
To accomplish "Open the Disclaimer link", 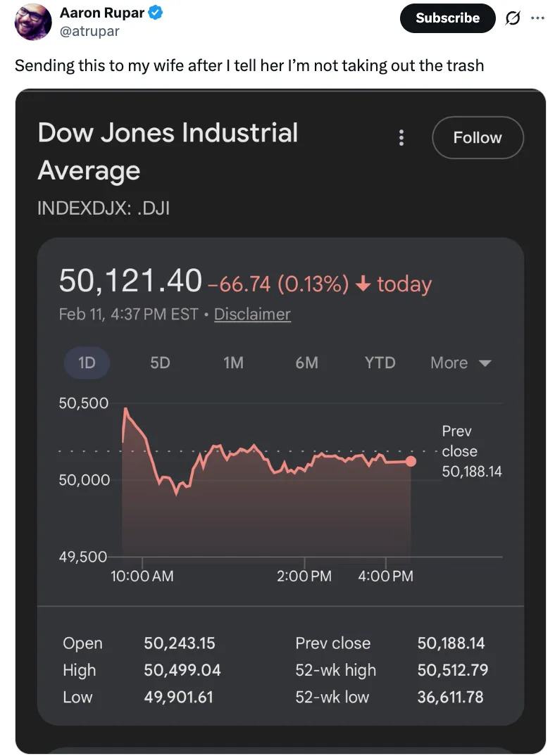I will pos(252,314).
